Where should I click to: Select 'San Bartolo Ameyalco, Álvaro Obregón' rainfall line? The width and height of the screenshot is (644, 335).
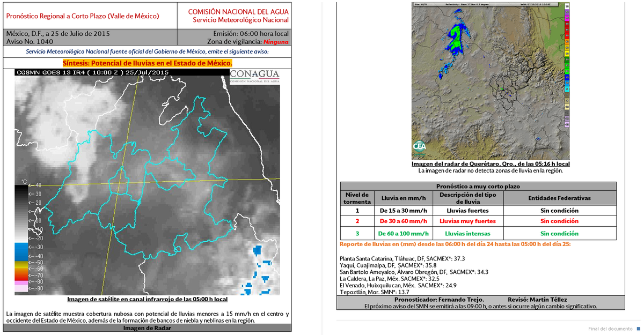tap(414, 272)
